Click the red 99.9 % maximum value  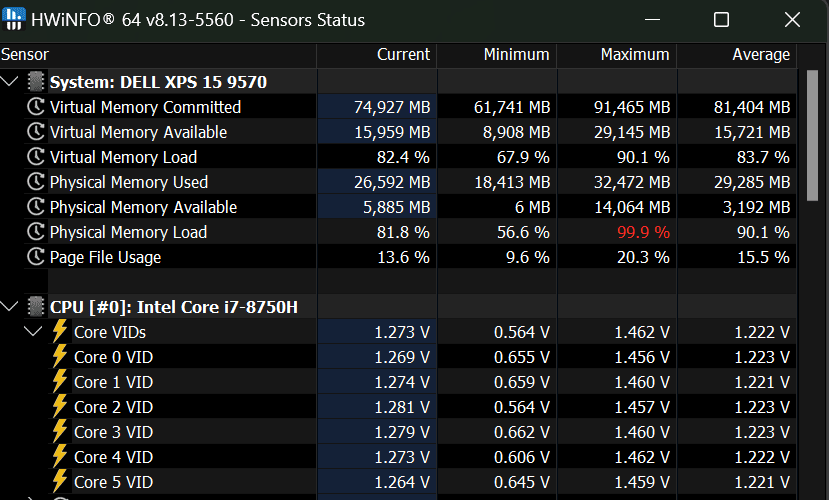[643, 232]
